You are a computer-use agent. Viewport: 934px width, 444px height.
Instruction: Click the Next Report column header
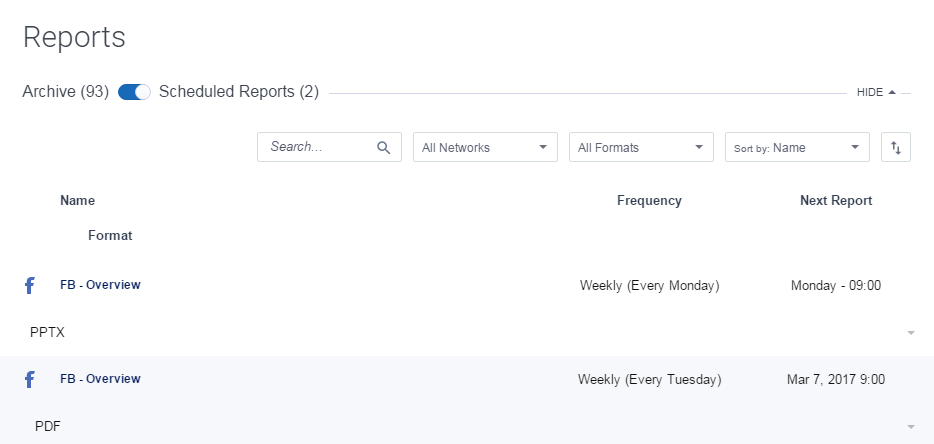[836, 200]
